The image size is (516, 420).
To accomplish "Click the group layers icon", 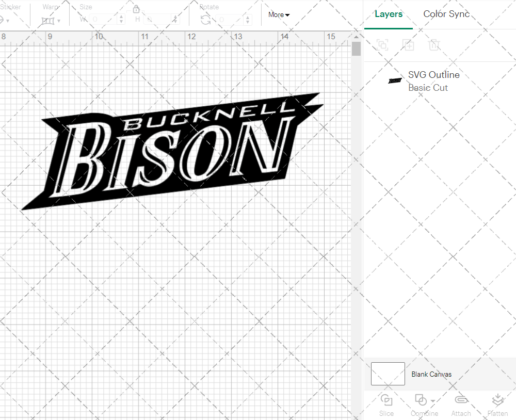I will [x=382, y=45].
